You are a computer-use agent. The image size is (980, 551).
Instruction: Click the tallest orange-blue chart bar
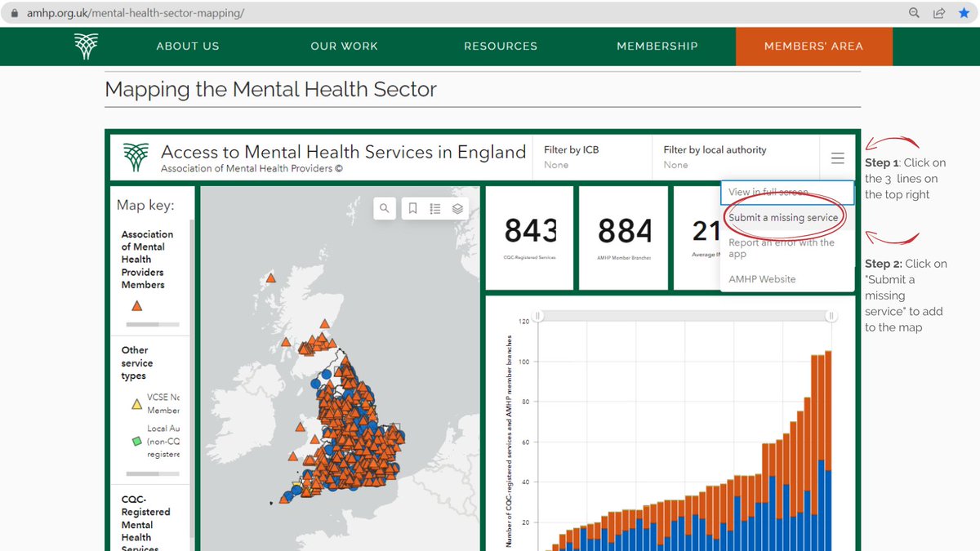(828, 451)
